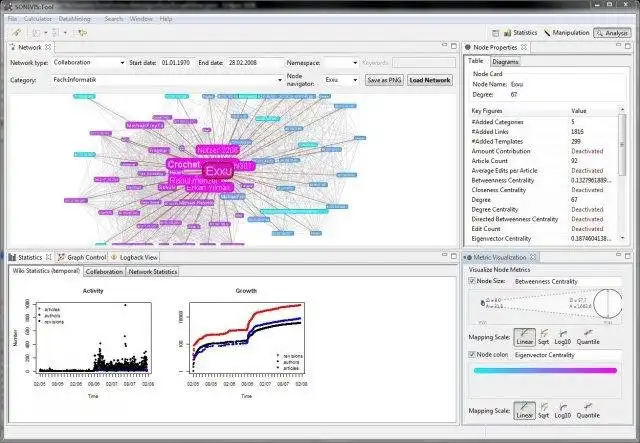The width and height of the screenshot is (640, 443).
Task: Pick Quantile scale for node color
Action: 588,411
